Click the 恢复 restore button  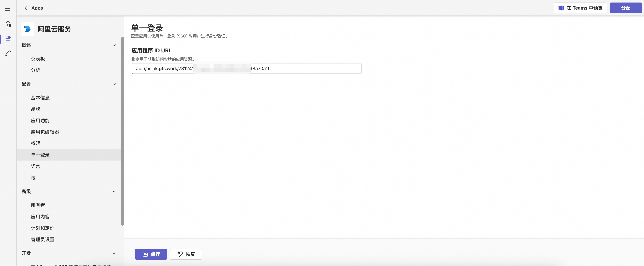pyautogui.click(x=186, y=254)
